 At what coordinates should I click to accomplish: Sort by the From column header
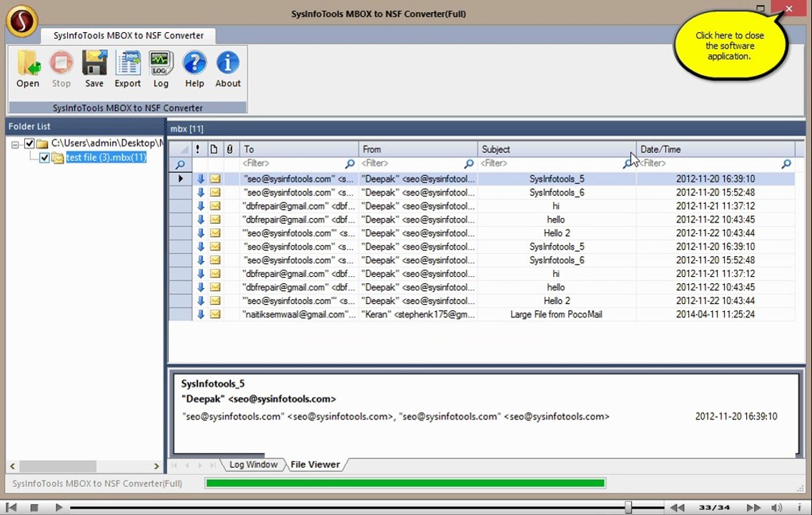418,149
